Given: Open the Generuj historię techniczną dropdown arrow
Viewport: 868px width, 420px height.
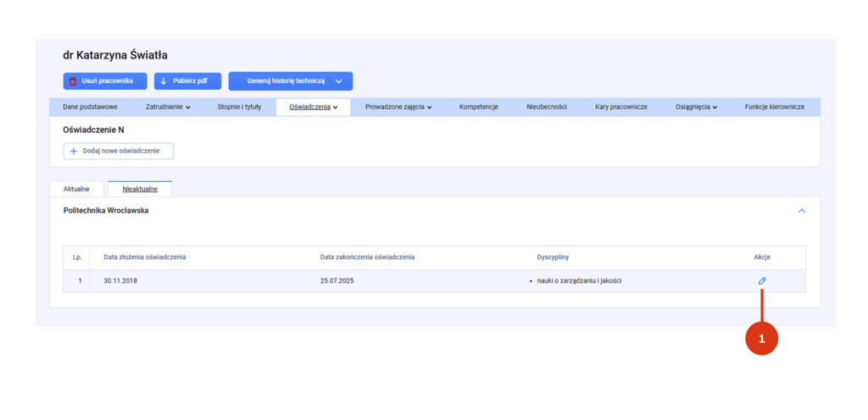Looking at the screenshot, I should [x=339, y=81].
